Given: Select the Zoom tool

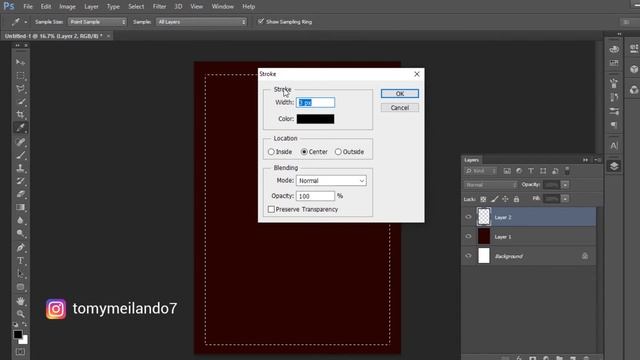Looking at the screenshot, I should click(x=20, y=314).
